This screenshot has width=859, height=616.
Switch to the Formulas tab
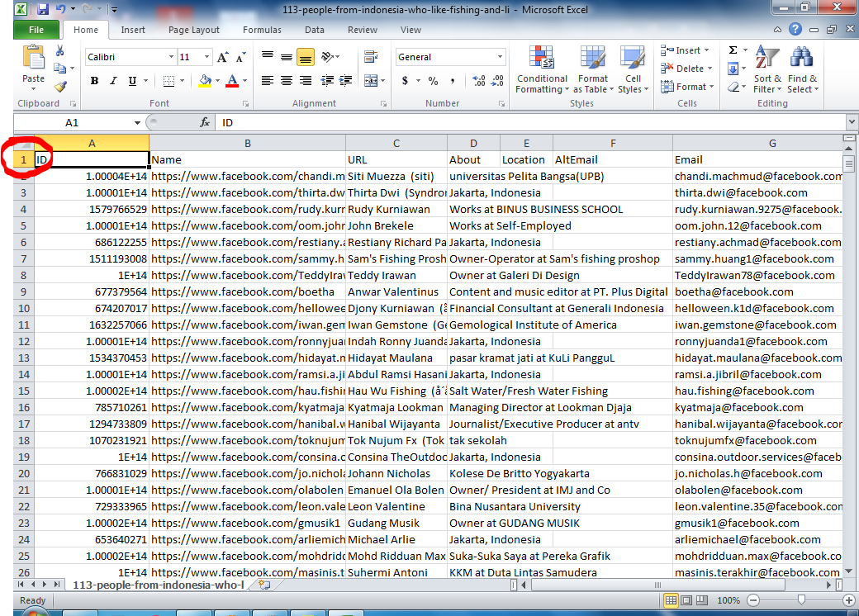coord(262,30)
